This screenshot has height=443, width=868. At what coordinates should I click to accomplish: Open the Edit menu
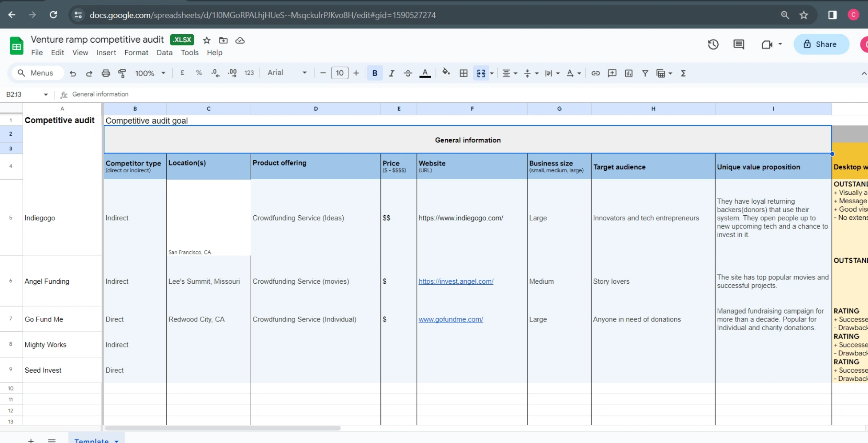pos(57,52)
